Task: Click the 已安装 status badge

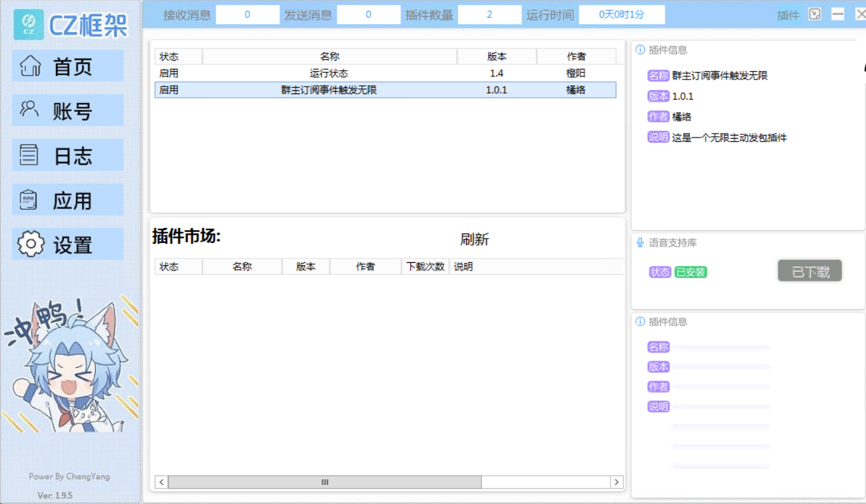Action: [x=690, y=272]
